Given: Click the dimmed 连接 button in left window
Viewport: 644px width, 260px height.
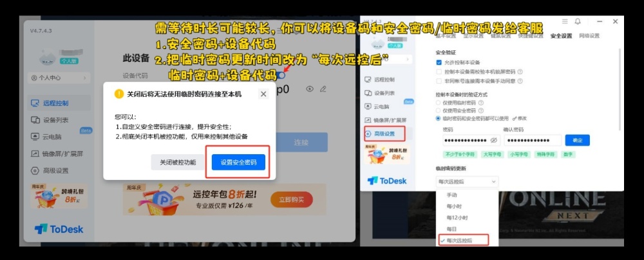Looking at the screenshot, I should pos(301,143).
